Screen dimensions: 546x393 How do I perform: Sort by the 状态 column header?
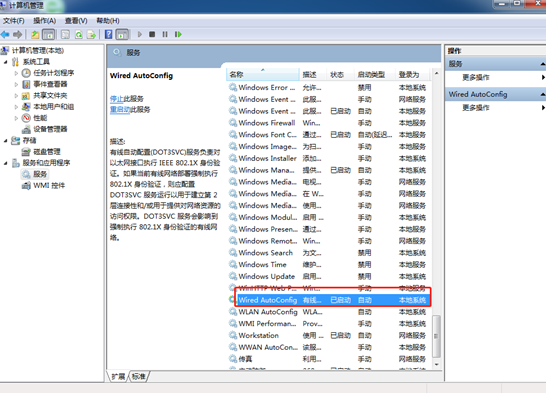(341, 74)
